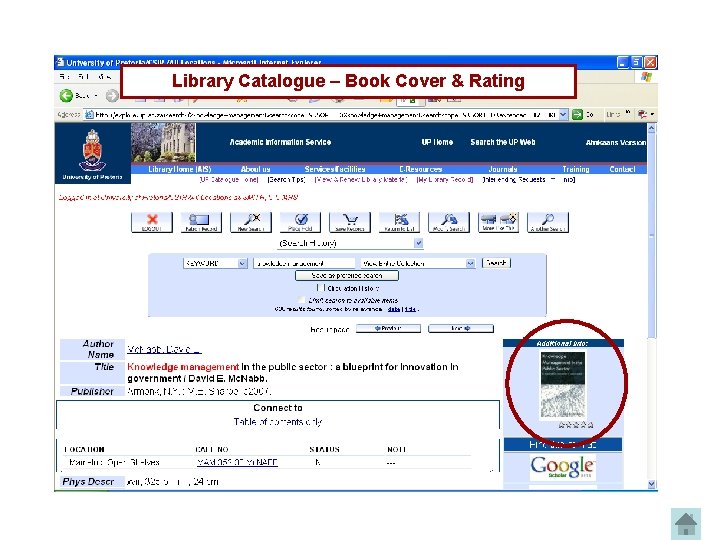
Task: Open the Services/Facilities tab
Action: click(335, 169)
